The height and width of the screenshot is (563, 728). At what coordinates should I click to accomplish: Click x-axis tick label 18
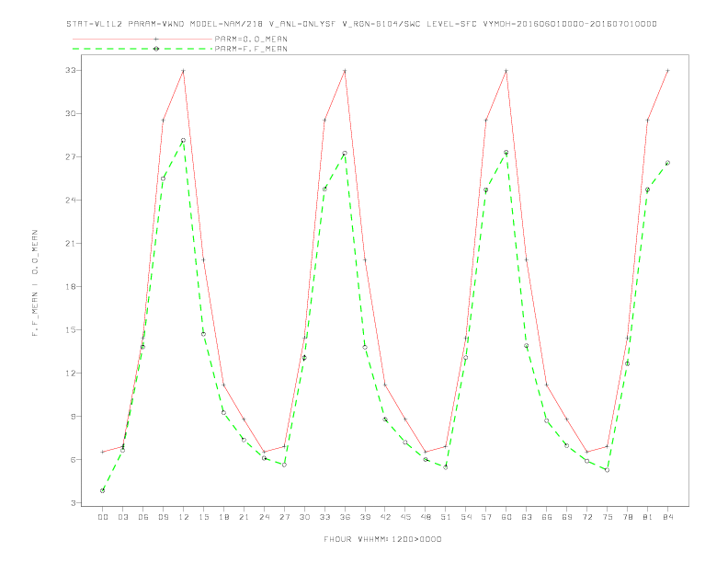click(223, 517)
